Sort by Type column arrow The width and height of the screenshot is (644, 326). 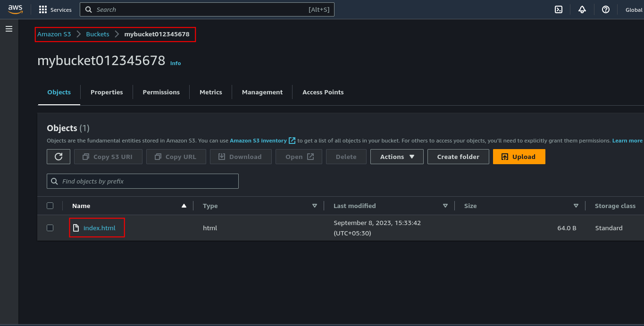tap(315, 206)
